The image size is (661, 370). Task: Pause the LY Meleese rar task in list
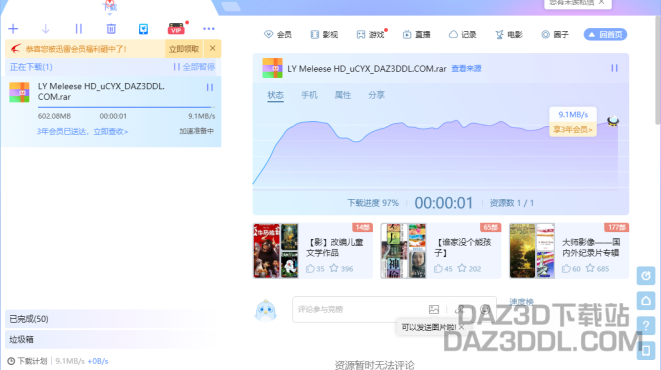click(210, 87)
